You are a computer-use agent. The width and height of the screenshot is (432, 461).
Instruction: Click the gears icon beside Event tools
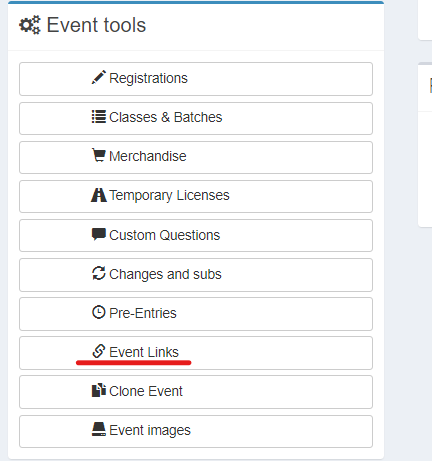point(30,25)
